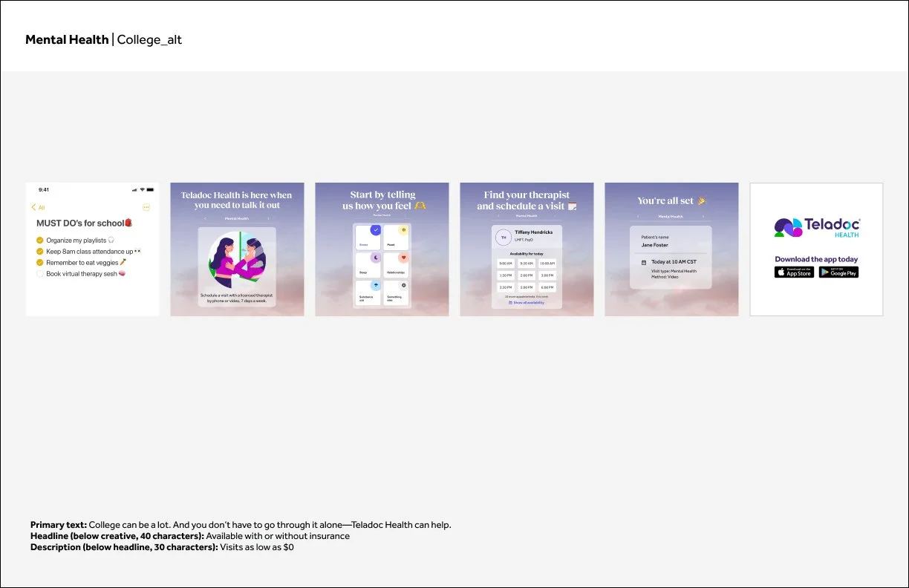Click the Wi-Fi icon in phone status bar

click(x=142, y=189)
